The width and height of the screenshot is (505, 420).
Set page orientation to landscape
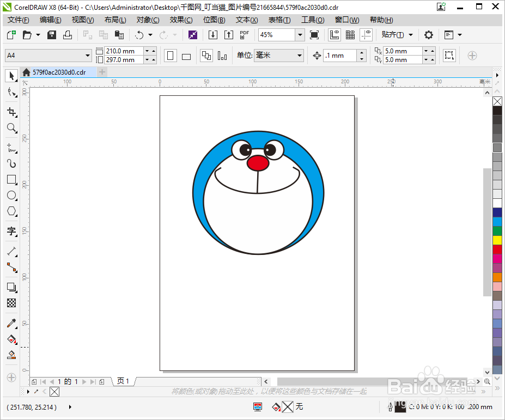(x=186, y=56)
